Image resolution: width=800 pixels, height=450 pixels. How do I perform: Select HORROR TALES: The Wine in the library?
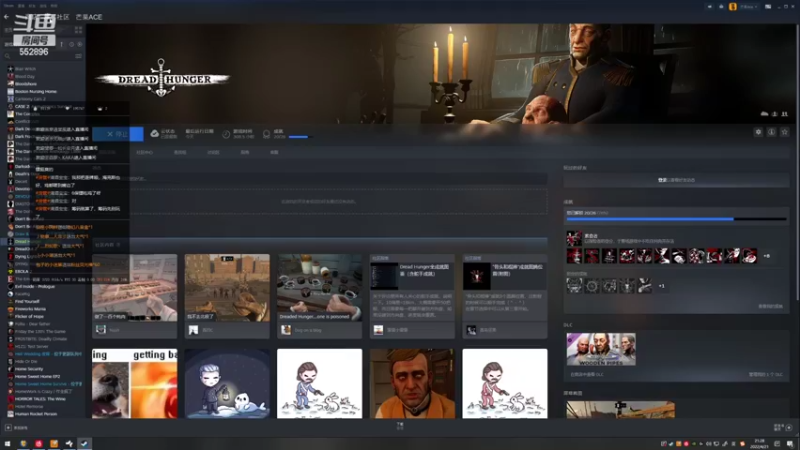[40, 399]
